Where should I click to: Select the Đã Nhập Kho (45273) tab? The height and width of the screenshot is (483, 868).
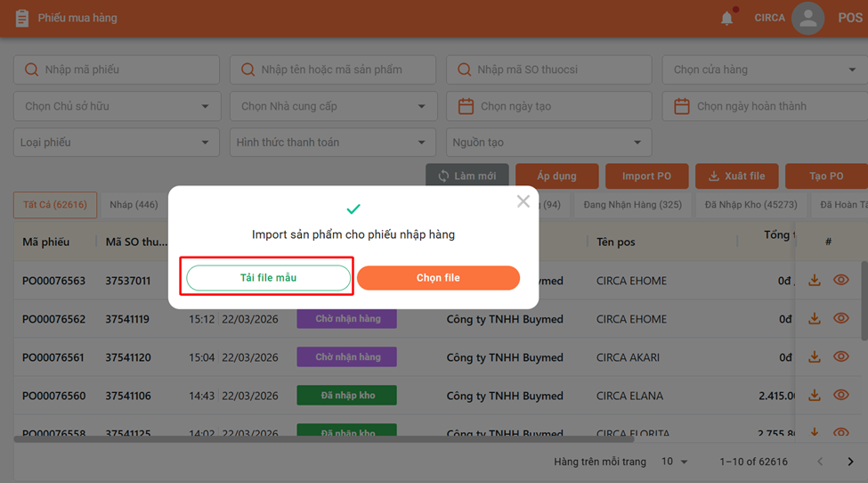point(750,205)
